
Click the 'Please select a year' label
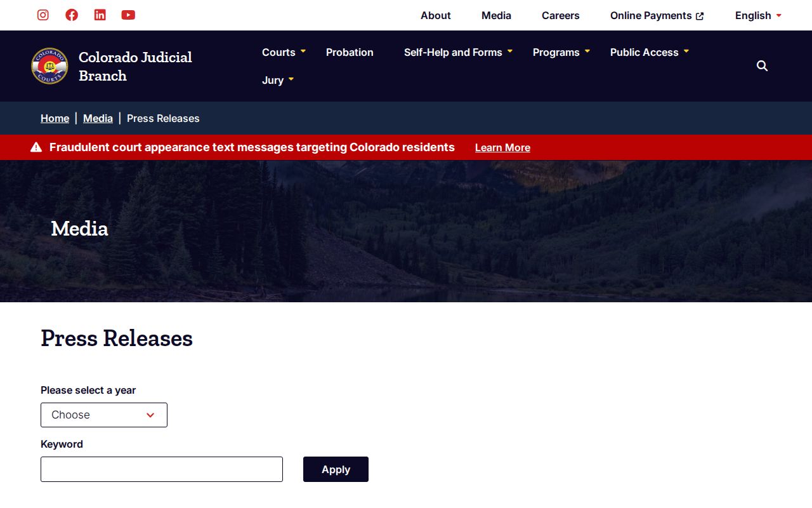tap(88, 390)
